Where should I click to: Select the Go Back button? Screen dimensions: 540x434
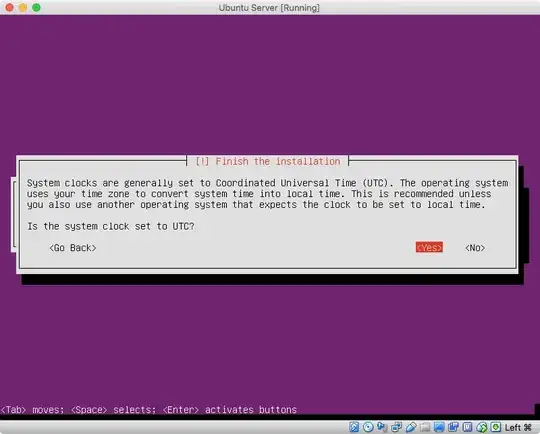tap(73, 248)
